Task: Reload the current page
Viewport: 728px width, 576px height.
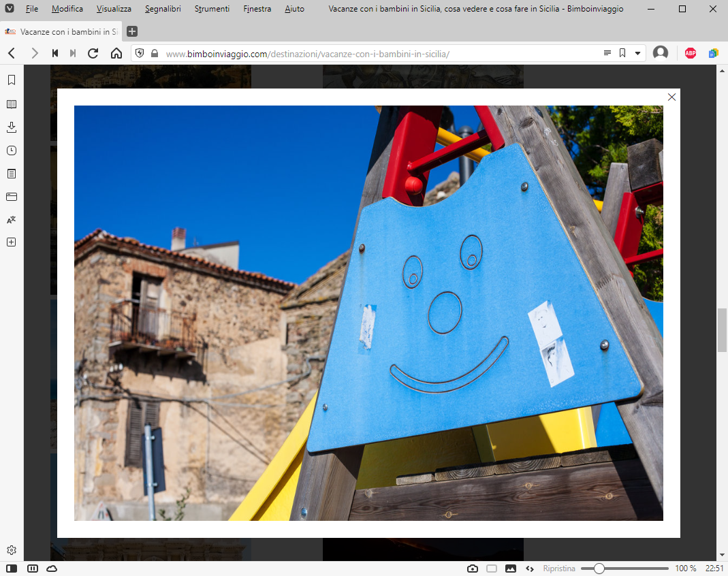Action: point(93,53)
